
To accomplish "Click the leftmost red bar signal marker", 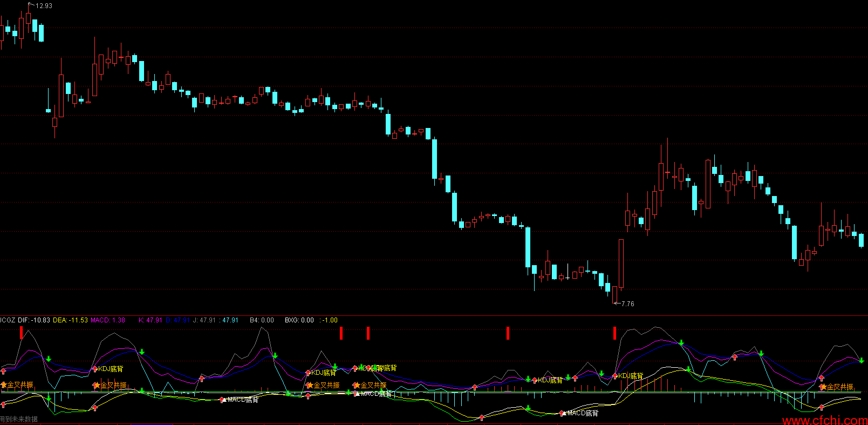I will coord(21,333).
